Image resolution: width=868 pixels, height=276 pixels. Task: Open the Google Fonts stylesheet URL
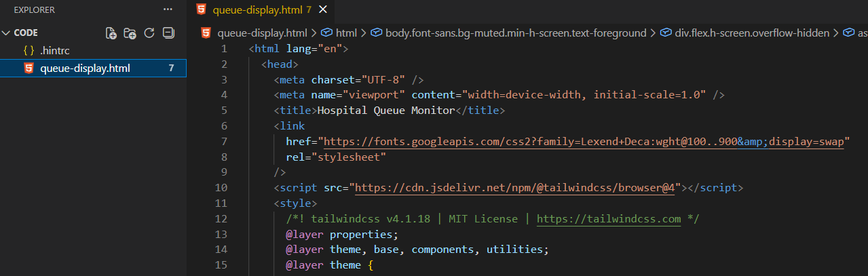pos(583,142)
